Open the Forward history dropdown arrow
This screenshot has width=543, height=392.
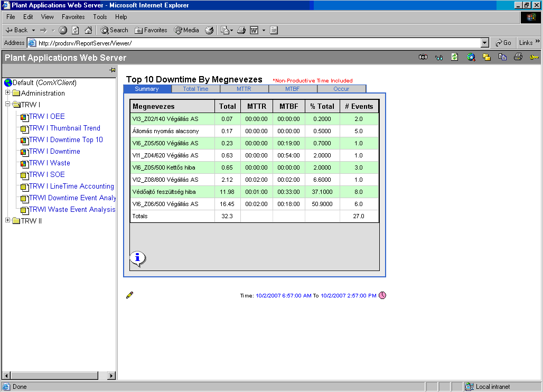tap(53, 31)
